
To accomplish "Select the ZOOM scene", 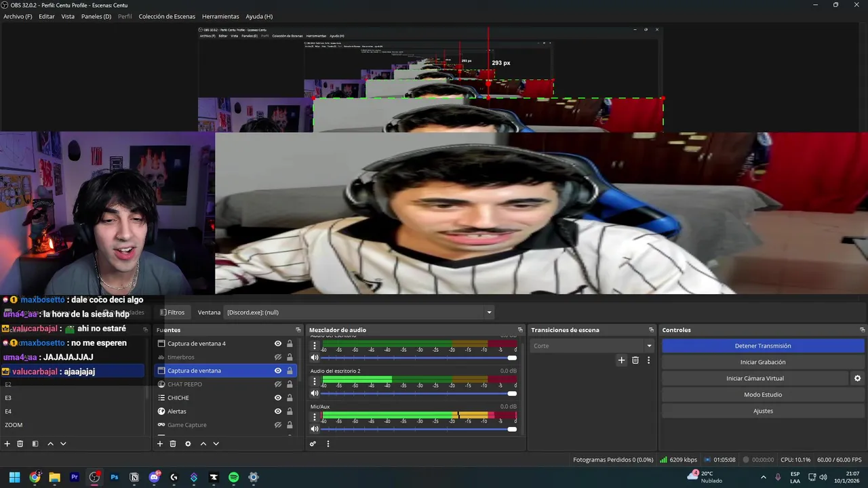I will click(73, 425).
